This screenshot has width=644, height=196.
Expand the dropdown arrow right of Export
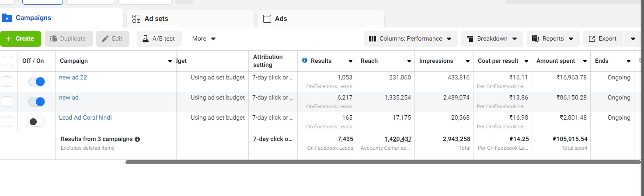pyautogui.click(x=633, y=39)
